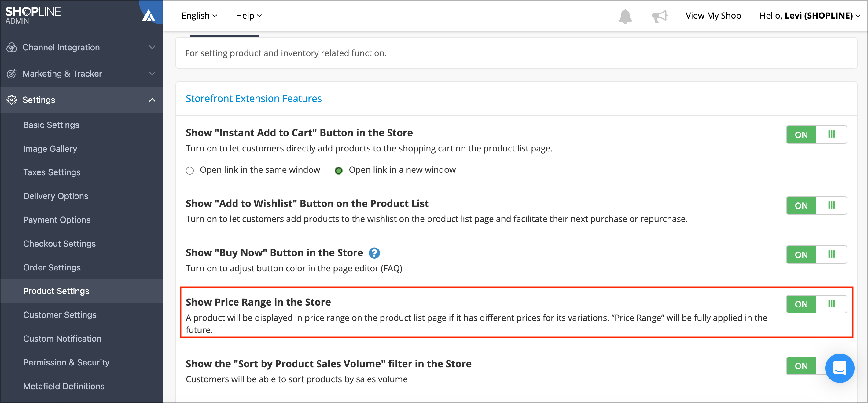The width and height of the screenshot is (868, 403).
Task: Click the Marketing & Tracker target icon
Action: pyautogui.click(x=11, y=74)
